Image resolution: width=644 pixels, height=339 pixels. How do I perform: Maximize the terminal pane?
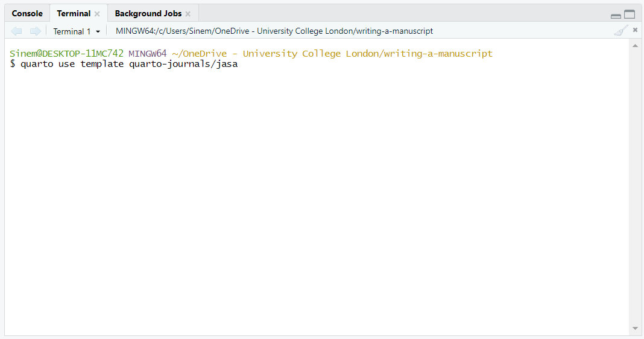[630, 14]
